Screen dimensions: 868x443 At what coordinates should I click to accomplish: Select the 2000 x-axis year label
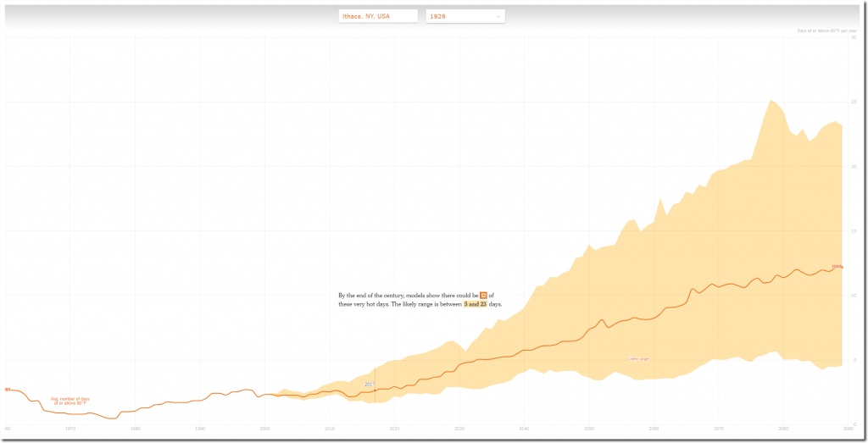[264, 429]
